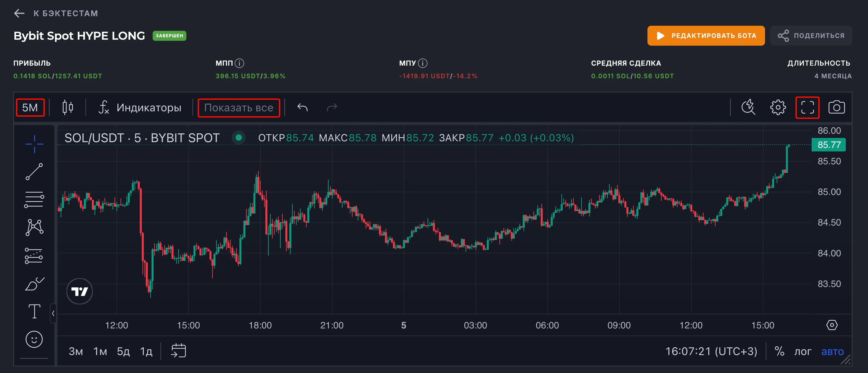Select the forecast and measurement tool
868x373 pixels.
[x=34, y=256]
